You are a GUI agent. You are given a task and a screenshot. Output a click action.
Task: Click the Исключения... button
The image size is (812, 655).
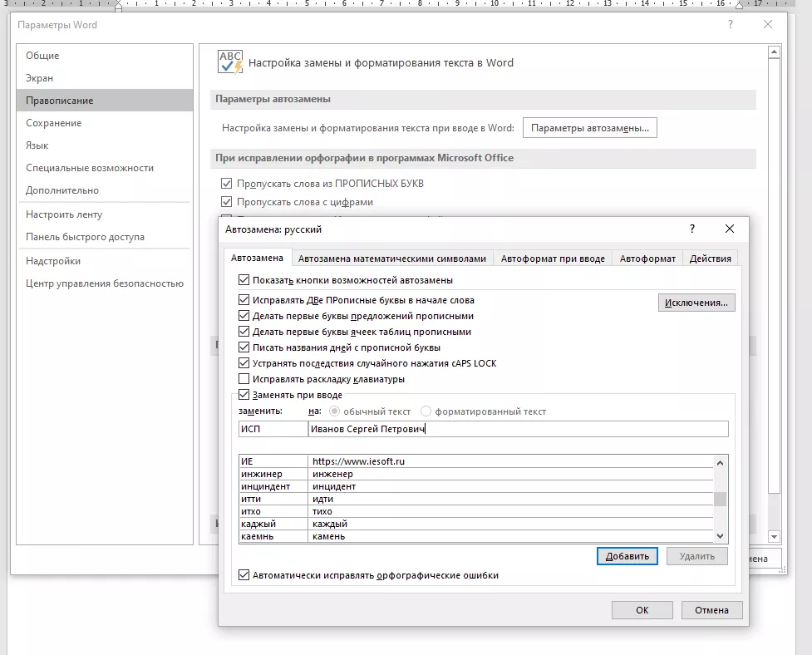(x=696, y=303)
